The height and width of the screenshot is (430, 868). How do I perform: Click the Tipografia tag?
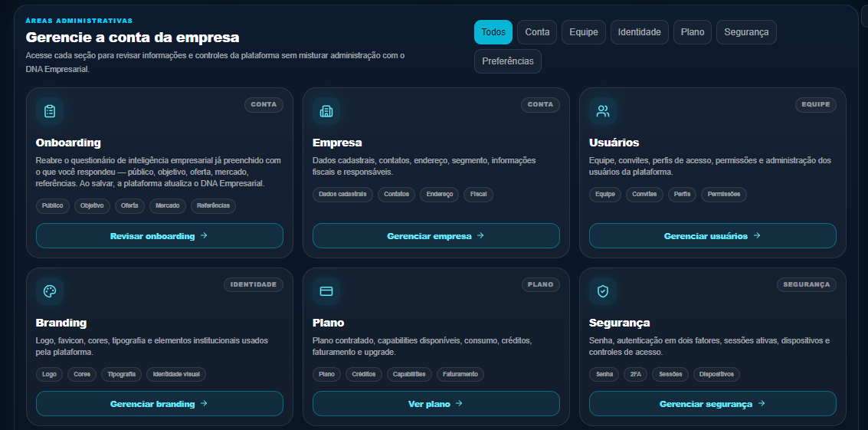(x=121, y=374)
